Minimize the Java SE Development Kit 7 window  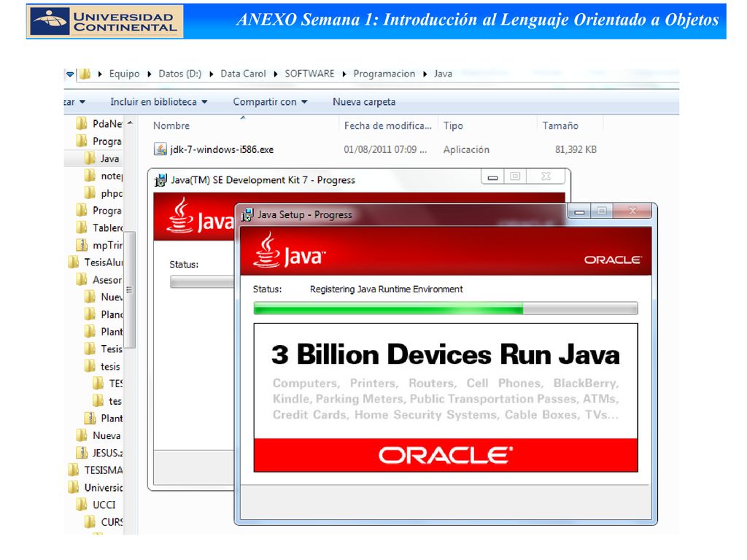tap(492, 177)
